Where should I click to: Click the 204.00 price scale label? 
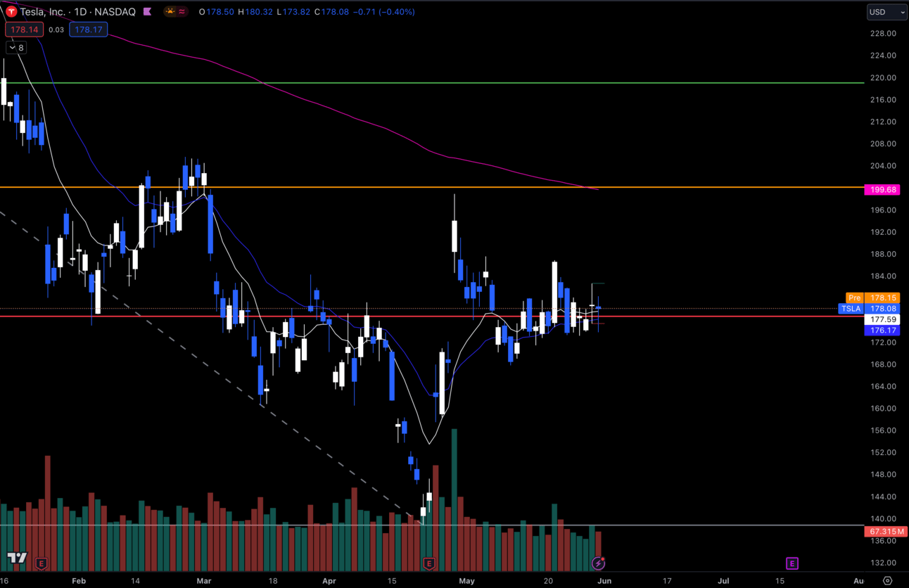pos(882,166)
